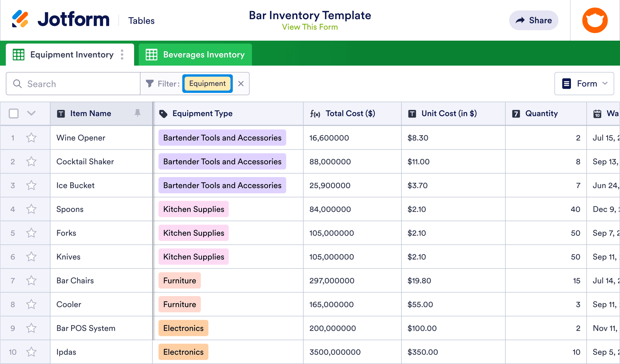Click the calendar icon in the Warranty column header
620x364 pixels.
click(597, 113)
